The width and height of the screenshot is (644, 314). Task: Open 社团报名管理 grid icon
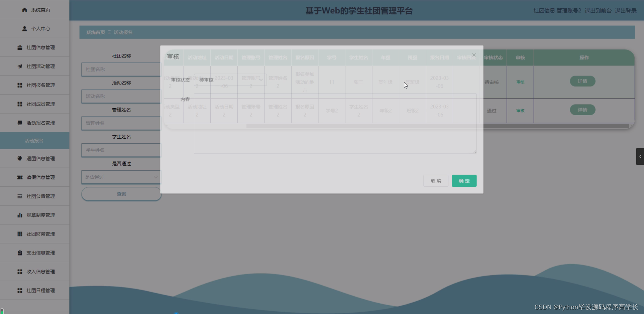[19, 85]
